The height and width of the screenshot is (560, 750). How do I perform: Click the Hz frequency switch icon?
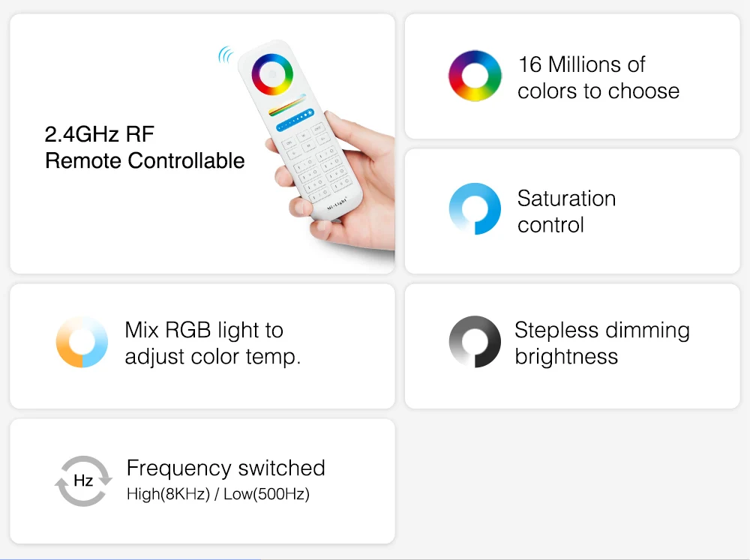83,481
